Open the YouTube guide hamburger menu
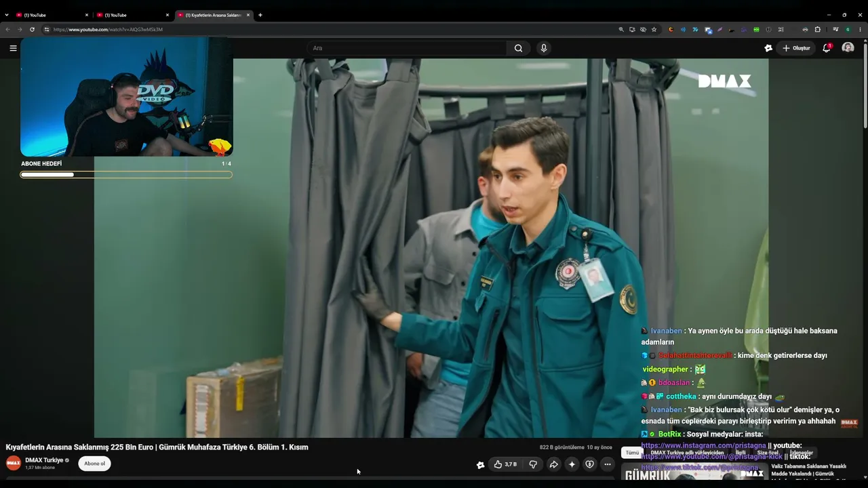Screen dimensions: 868x488 coord(13,48)
